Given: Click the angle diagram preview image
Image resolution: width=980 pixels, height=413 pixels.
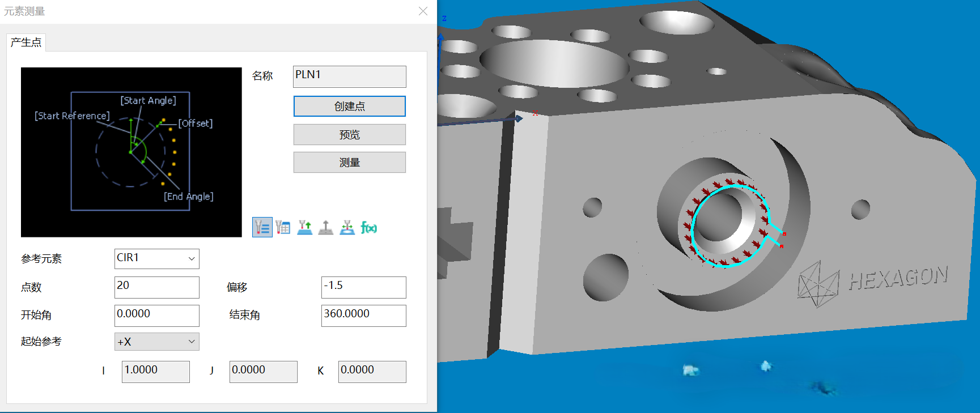Looking at the screenshot, I should point(131,152).
